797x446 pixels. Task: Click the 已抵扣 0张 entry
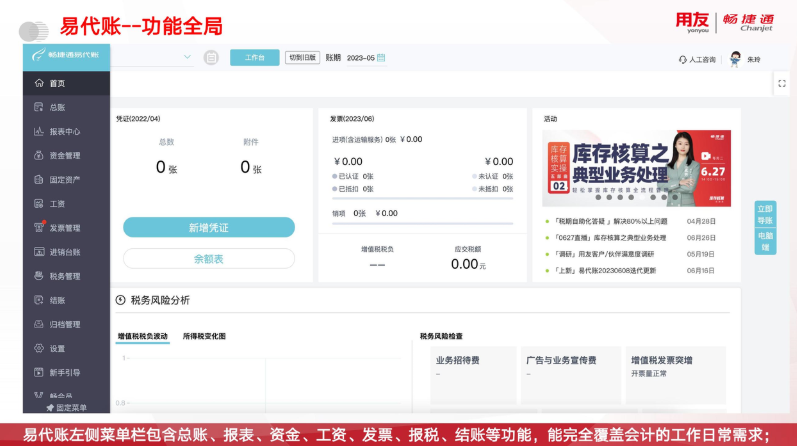pos(353,189)
